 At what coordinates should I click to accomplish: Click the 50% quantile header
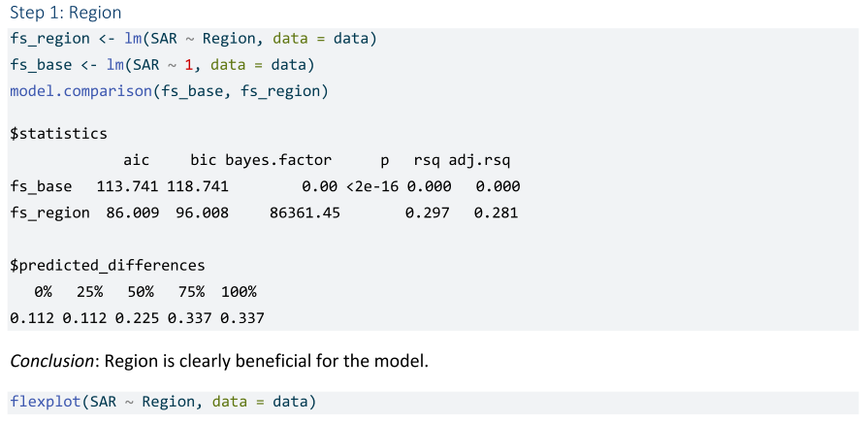[142, 291]
